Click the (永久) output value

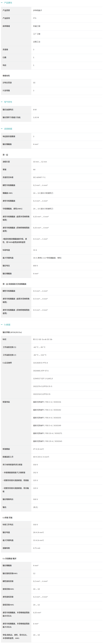pyautogui.click(x=36, y=507)
